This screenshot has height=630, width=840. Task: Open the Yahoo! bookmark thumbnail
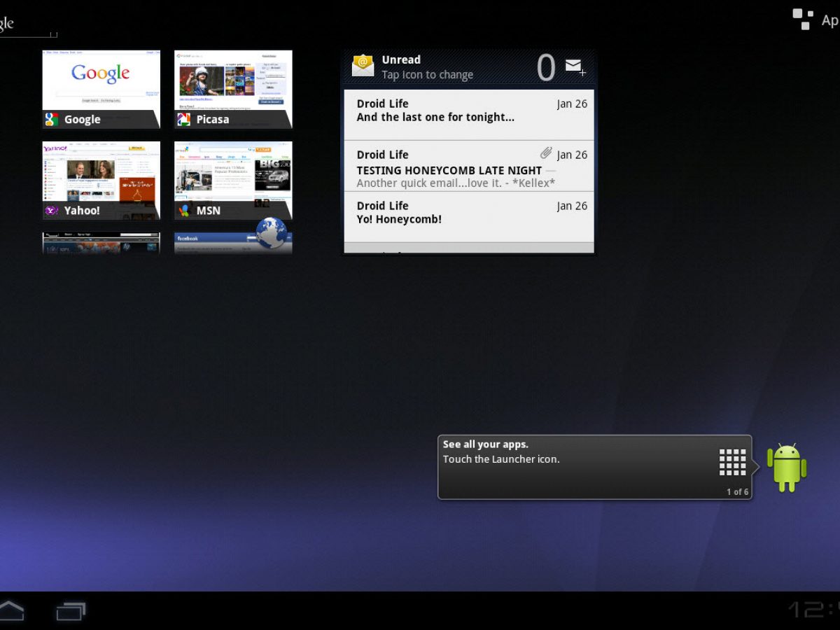coord(101,181)
